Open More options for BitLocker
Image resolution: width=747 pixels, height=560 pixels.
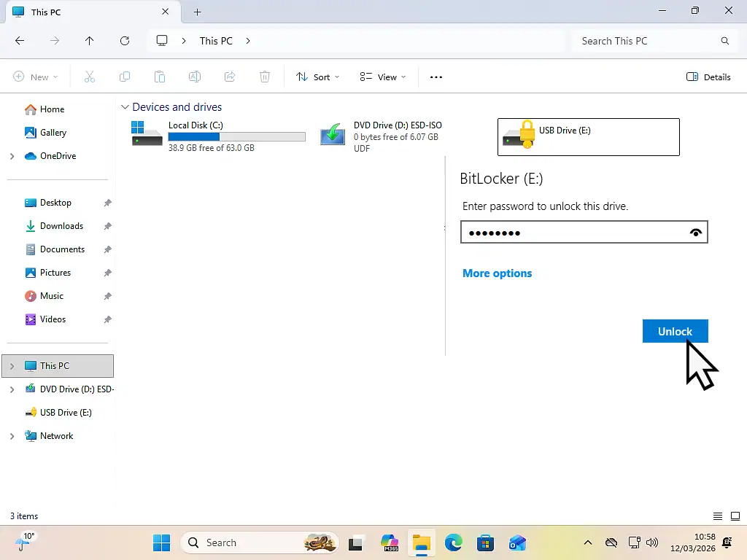pos(497,273)
